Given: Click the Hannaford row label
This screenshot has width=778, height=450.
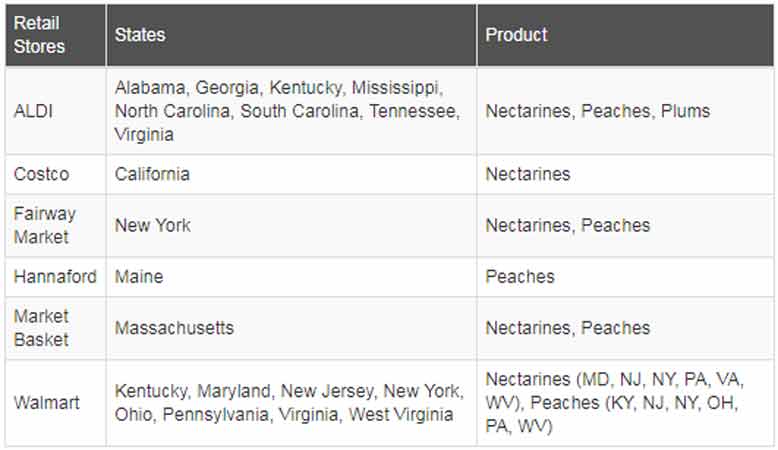Looking at the screenshot, I should click(56, 276).
